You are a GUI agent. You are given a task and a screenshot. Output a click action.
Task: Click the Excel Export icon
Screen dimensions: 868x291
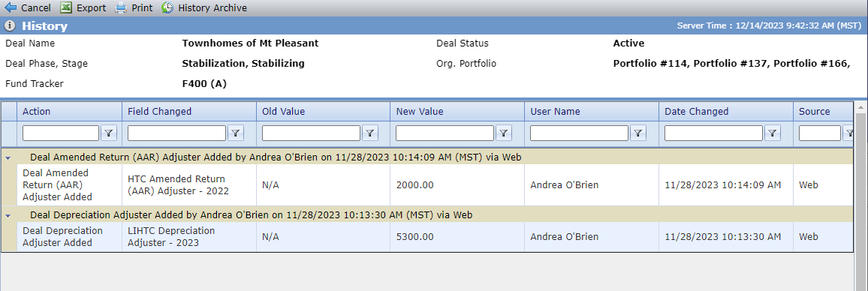tap(66, 7)
